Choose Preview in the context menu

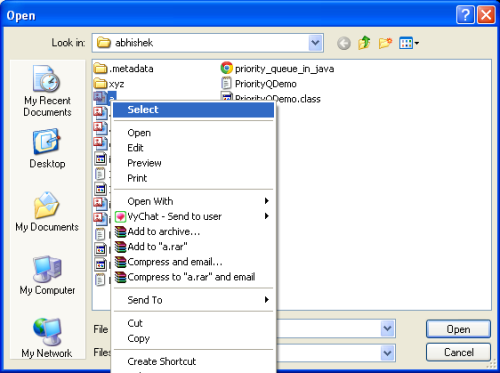click(193, 163)
